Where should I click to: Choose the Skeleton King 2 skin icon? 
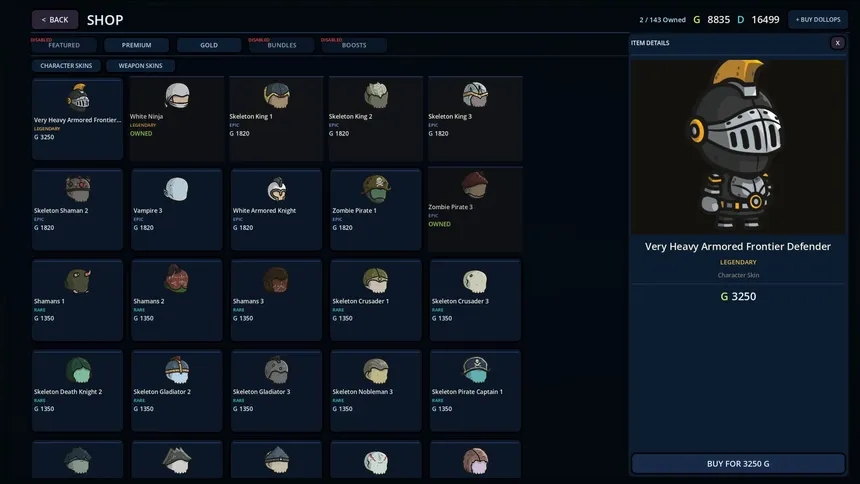[x=376, y=95]
